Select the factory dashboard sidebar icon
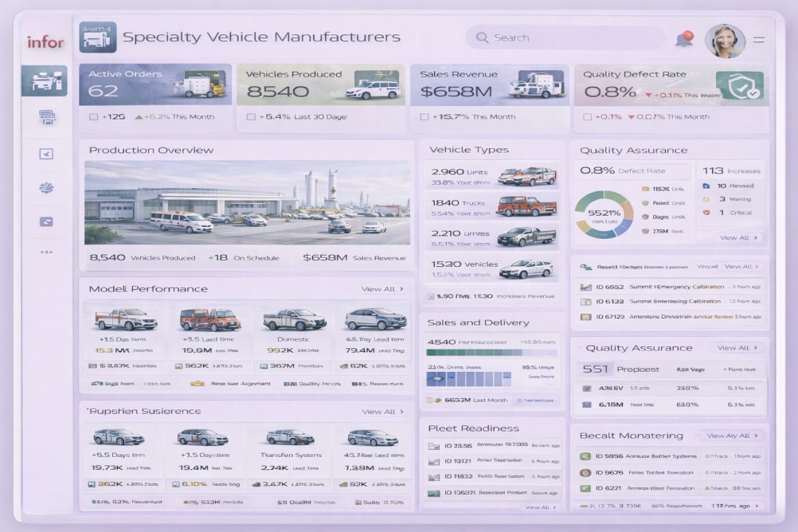 pos(45,80)
